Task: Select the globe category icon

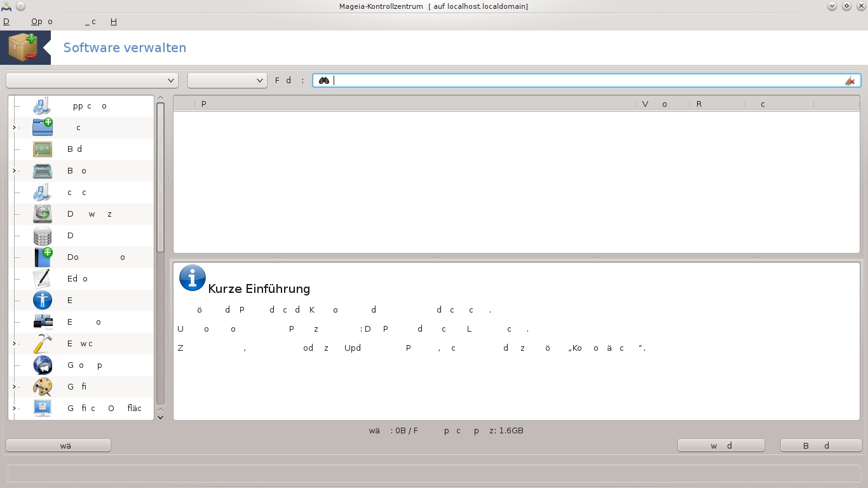Action: (x=43, y=365)
